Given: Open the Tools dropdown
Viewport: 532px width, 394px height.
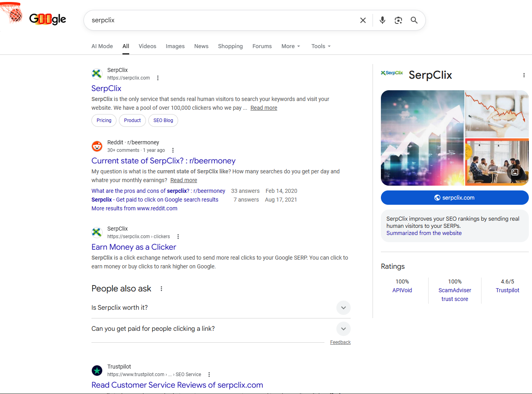Looking at the screenshot, I should click(x=320, y=46).
